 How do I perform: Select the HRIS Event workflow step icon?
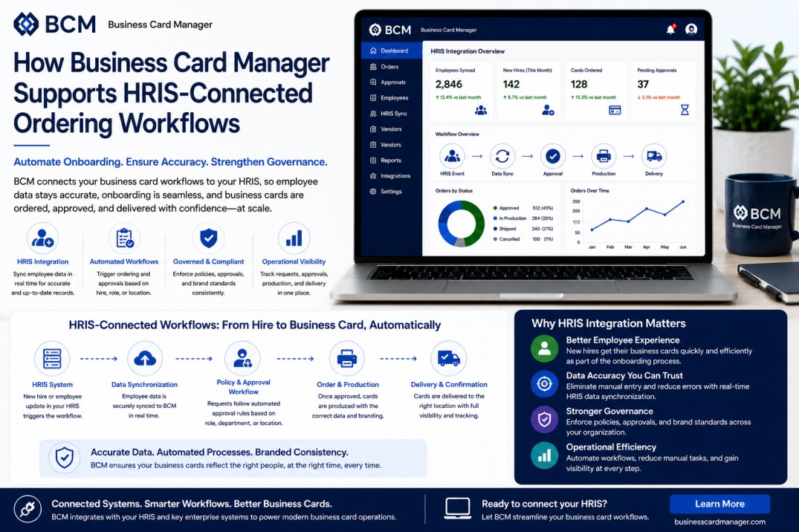click(452, 156)
